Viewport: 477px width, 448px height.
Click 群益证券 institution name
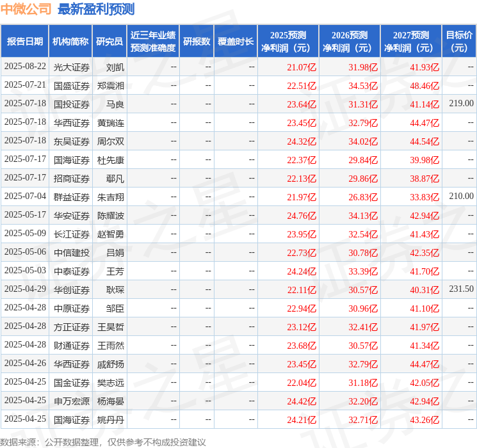pos(71,196)
